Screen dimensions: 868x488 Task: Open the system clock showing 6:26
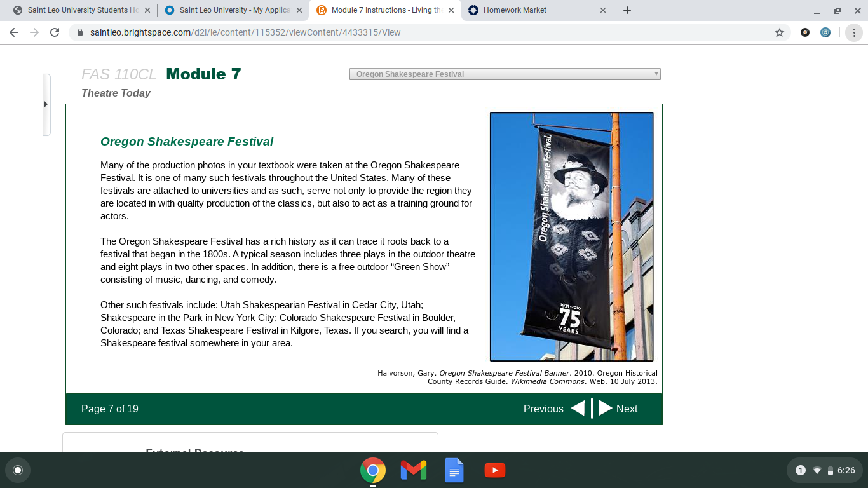[x=846, y=471]
